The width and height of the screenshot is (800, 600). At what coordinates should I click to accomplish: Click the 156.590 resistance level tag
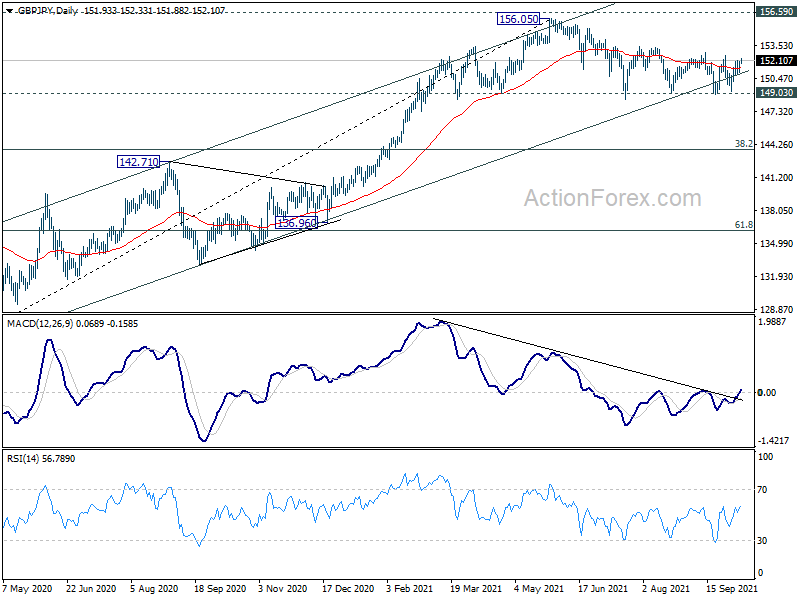coord(776,11)
